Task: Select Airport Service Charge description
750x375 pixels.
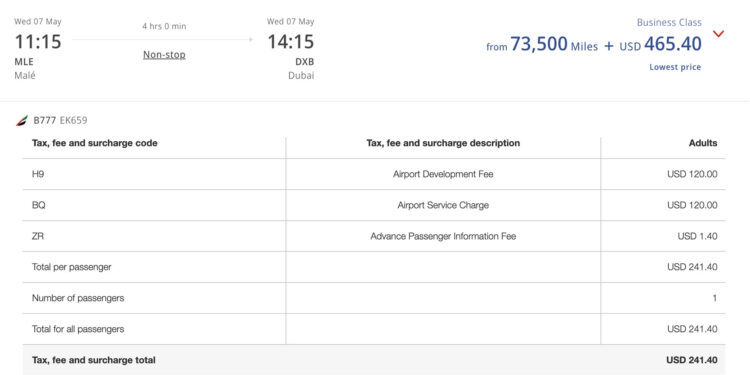Action: tap(443, 205)
